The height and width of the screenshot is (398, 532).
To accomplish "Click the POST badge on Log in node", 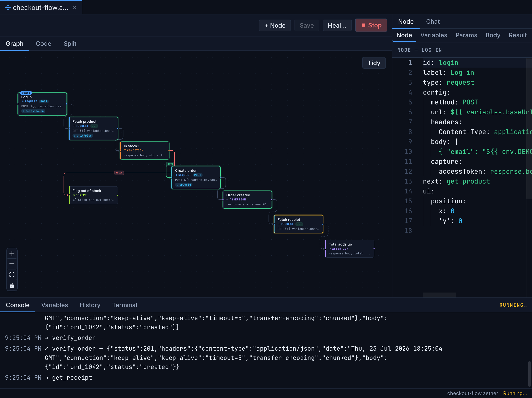I will [x=44, y=102].
